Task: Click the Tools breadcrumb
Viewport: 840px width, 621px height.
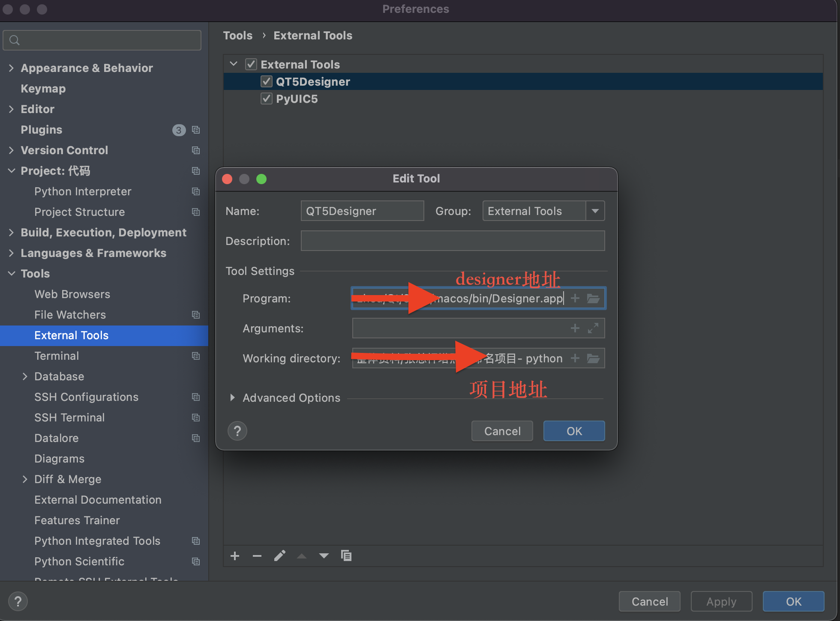Action: click(x=238, y=35)
